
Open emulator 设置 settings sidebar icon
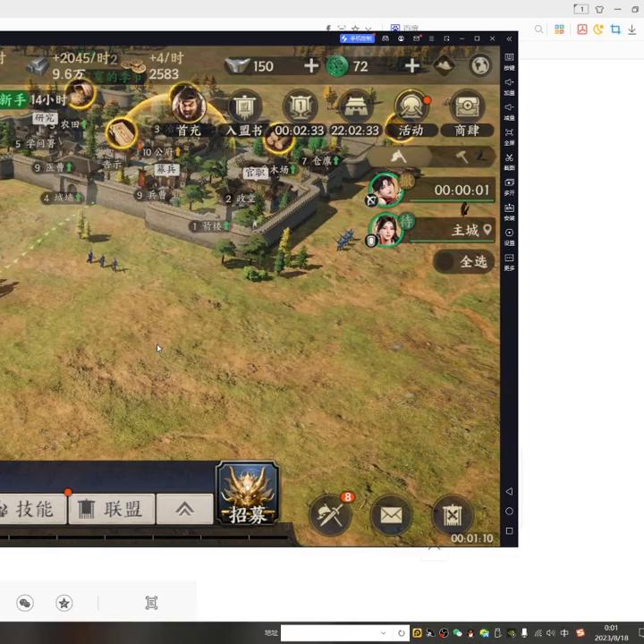509,237
